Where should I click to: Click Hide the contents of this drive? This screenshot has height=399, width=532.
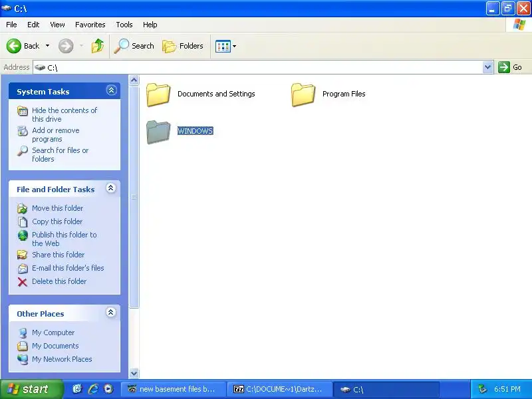(x=65, y=114)
